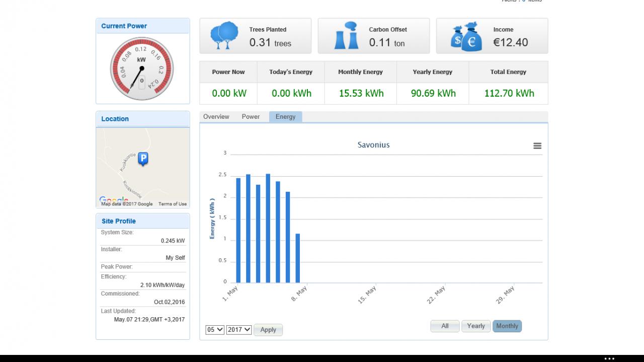Image resolution: width=644 pixels, height=362 pixels.
Task: Click the Location panel header
Action: 143,119
